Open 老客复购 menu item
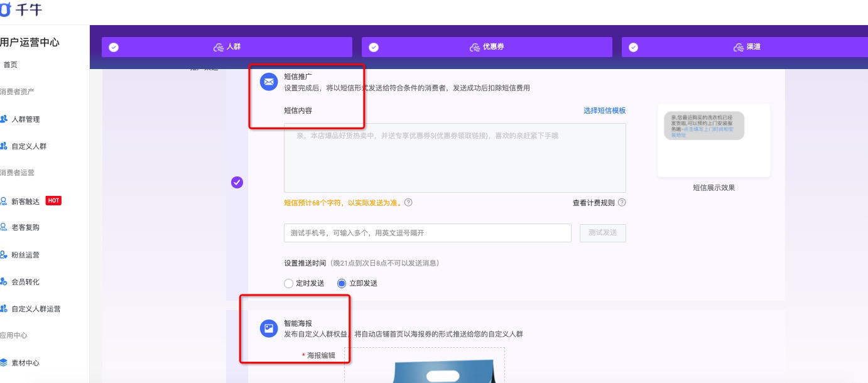The height and width of the screenshot is (383, 868). click(x=26, y=227)
